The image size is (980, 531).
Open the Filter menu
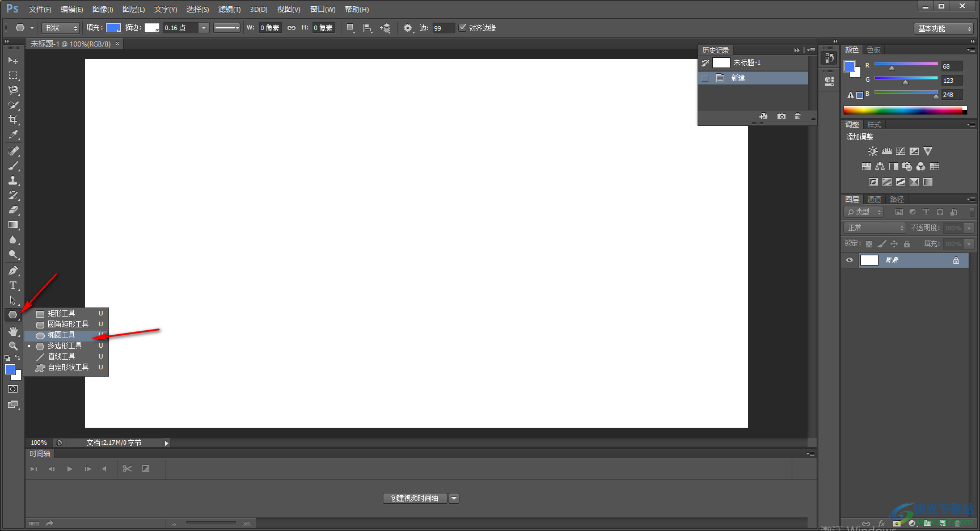point(229,9)
